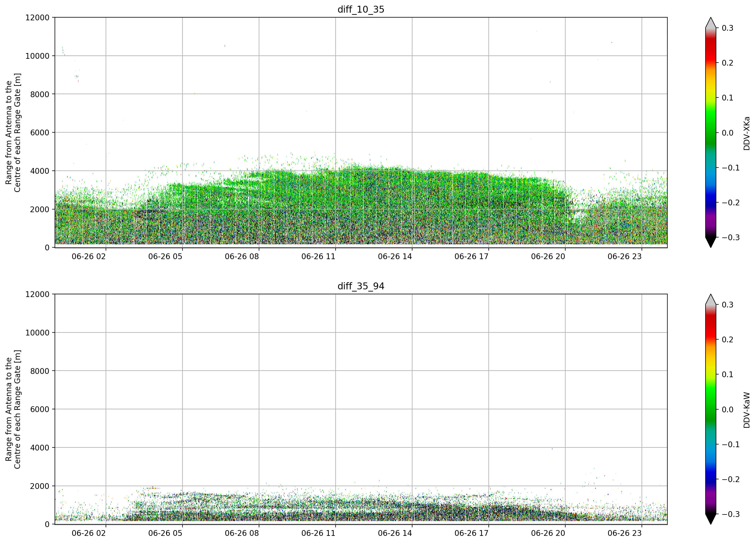Click the 06-26 08 x-tick under diff_10_35
This screenshot has width=756, height=543.
[x=242, y=256]
